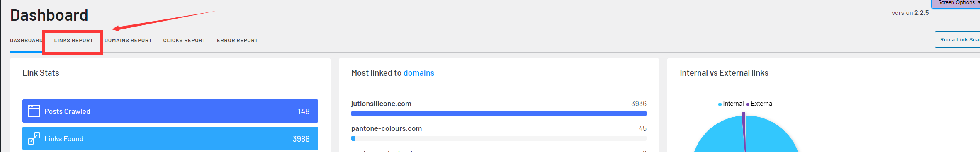Click the jutionsilicone.com progress bar
The height and width of the screenshot is (152, 980).
click(x=499, y=113)
